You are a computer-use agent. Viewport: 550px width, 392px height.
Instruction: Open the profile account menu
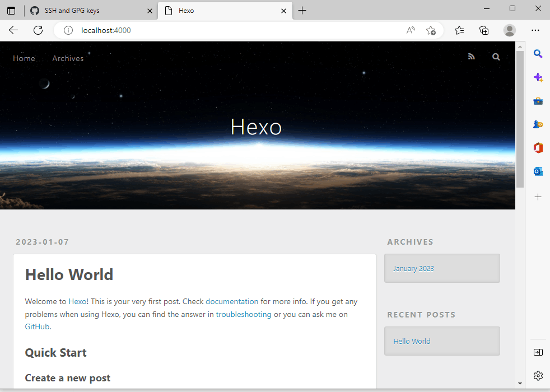click(510, 30)
